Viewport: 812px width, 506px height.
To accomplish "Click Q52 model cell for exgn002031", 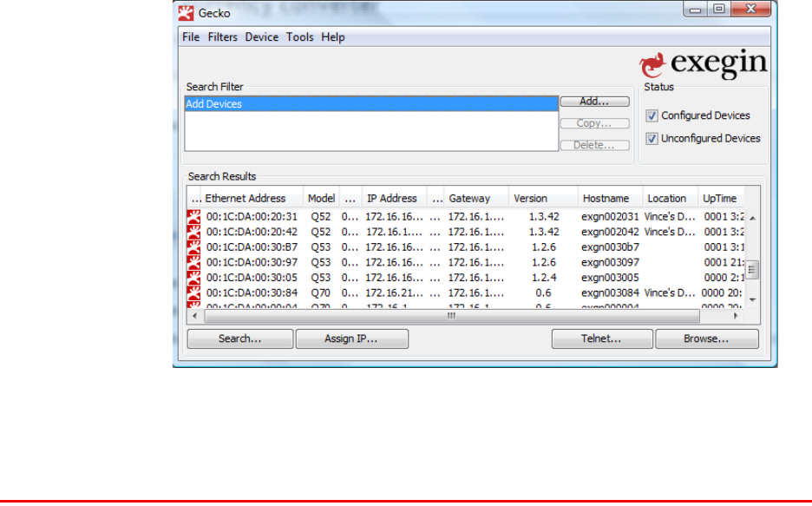I will [x=321, y=217].
